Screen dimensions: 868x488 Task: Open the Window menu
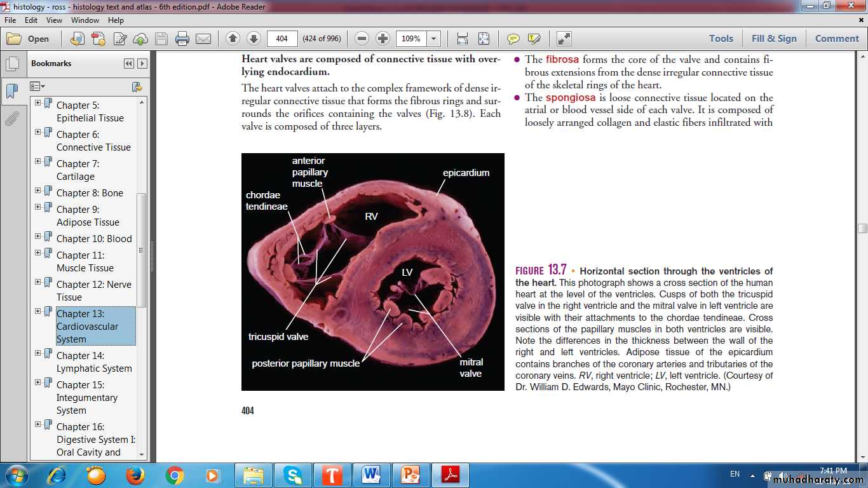(x=85, y=20)
